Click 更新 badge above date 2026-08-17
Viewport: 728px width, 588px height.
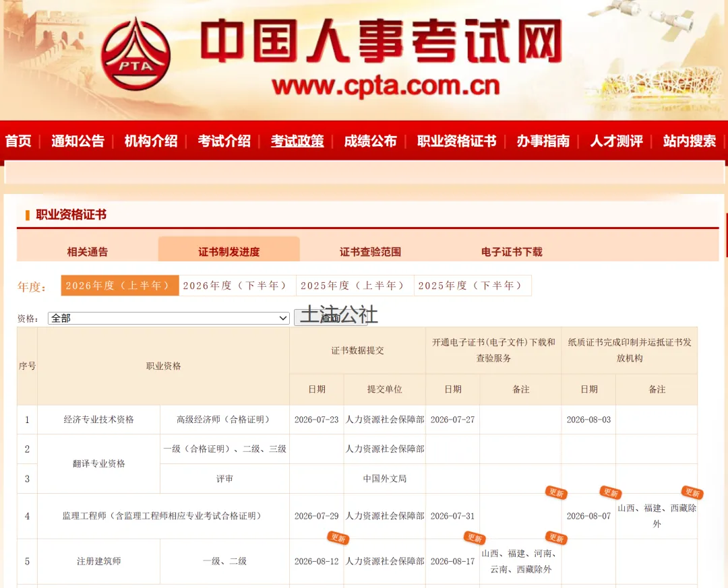click(474, 538)
